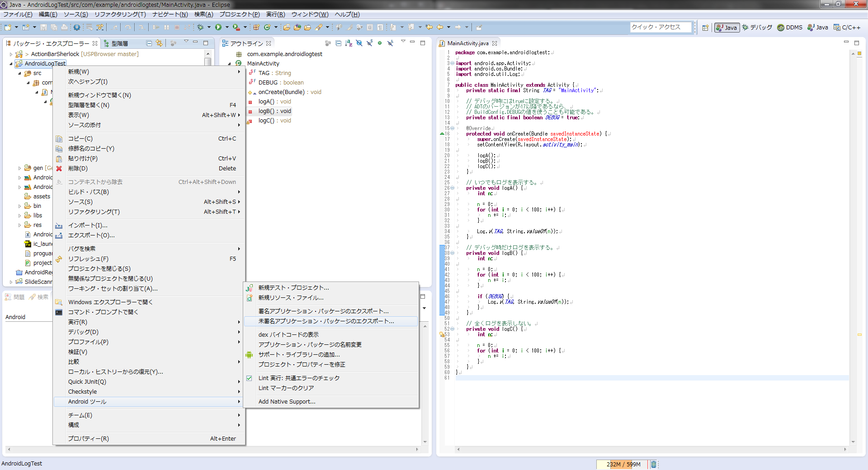
Task: Select リフレッシュ(F) in context menu
Action: coord(149,259)
